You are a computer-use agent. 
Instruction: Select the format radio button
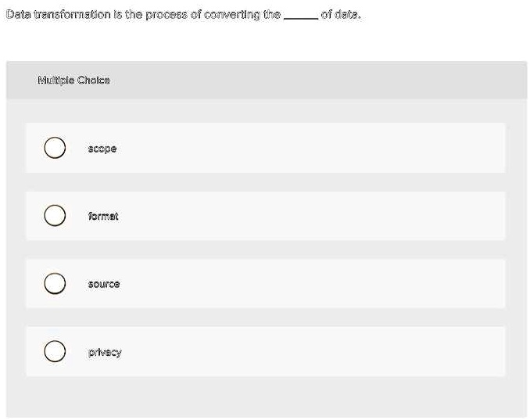(55, 215)
